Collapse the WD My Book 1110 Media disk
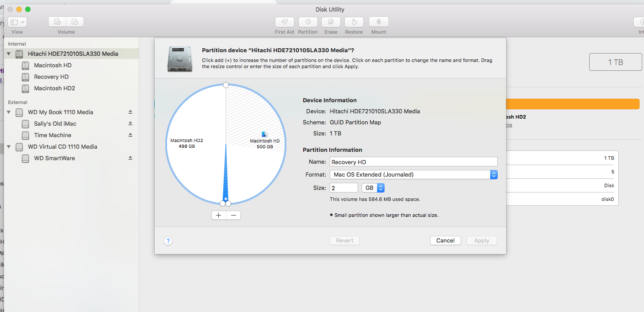This screenshot has height=312, width=644. coord(9,112)
